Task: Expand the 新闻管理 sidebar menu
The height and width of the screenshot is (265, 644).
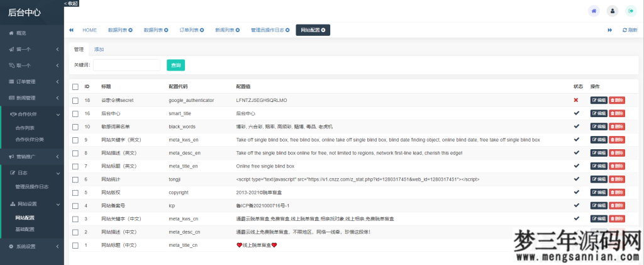Action: (32, 98)
